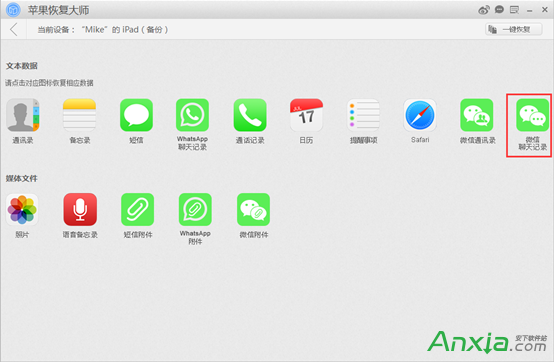Open the 照片 photos icon
This screenshot has width=554, height=362.
[x=22, y=209]
